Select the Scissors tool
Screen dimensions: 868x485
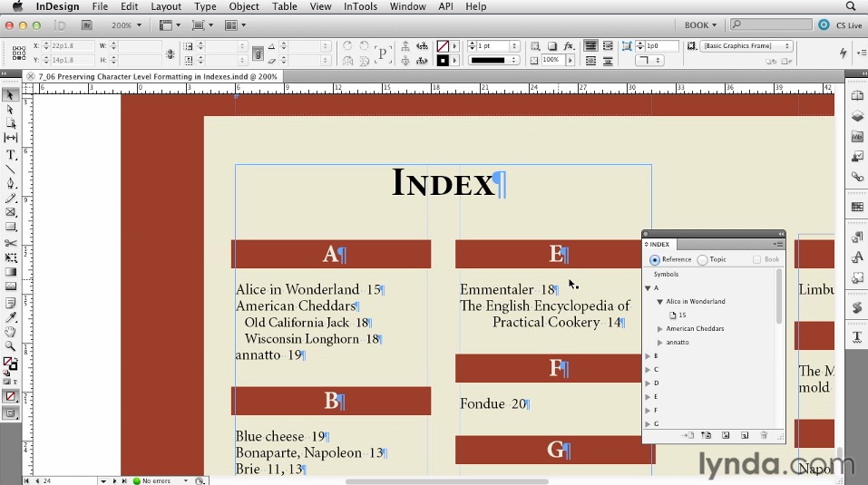(10, 243)
